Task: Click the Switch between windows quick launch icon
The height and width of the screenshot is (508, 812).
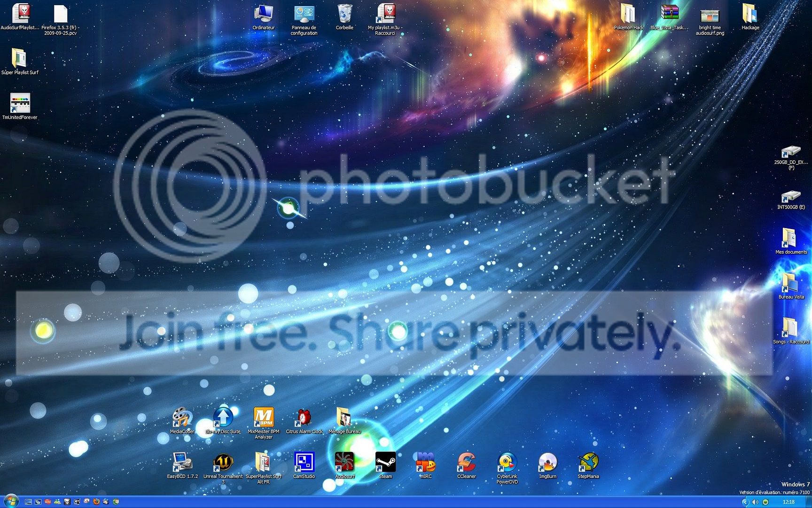Action: coord(38,502)
